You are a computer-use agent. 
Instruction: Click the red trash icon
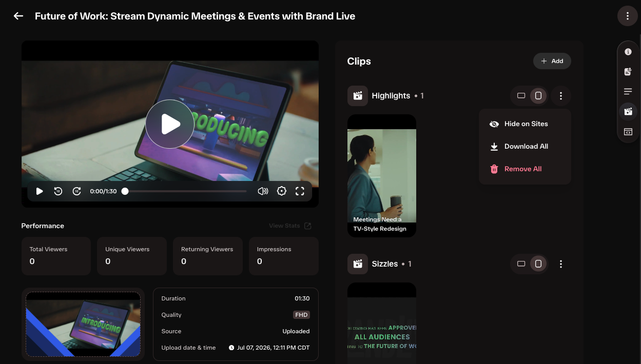494,169
